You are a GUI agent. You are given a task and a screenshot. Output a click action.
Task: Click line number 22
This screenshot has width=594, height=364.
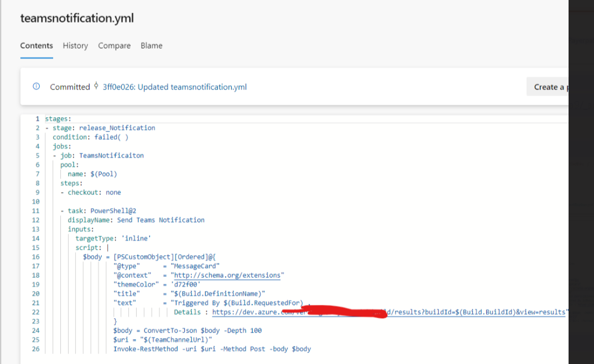(35, 312)
